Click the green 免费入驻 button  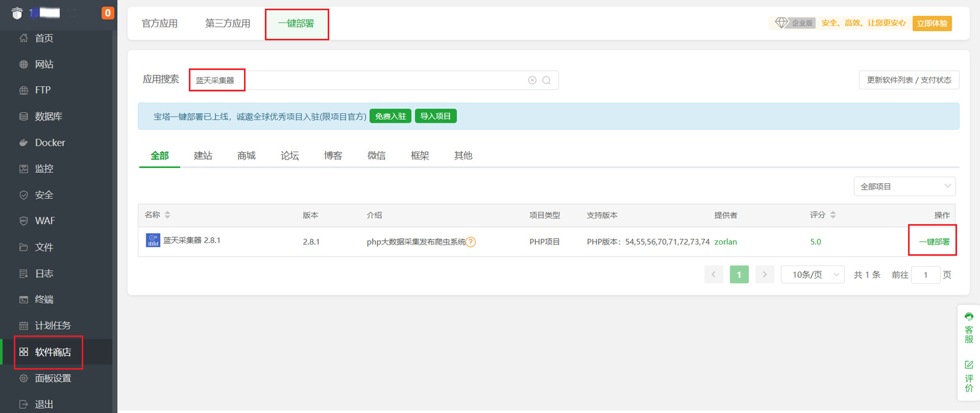(x=390, y=116)
